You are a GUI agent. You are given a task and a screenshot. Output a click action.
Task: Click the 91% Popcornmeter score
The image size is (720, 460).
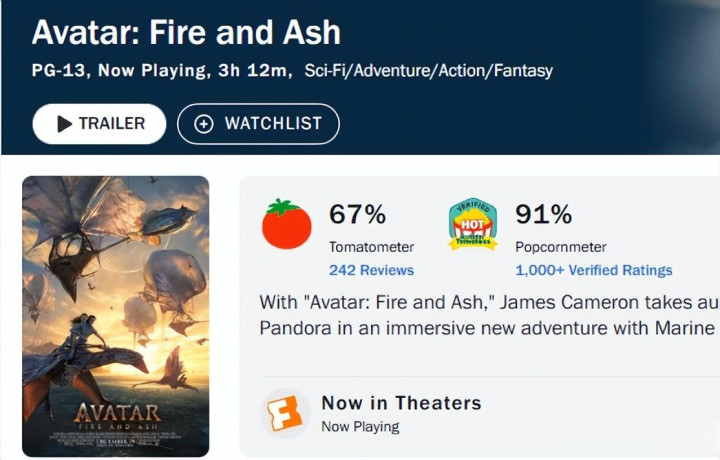point(543,214)
